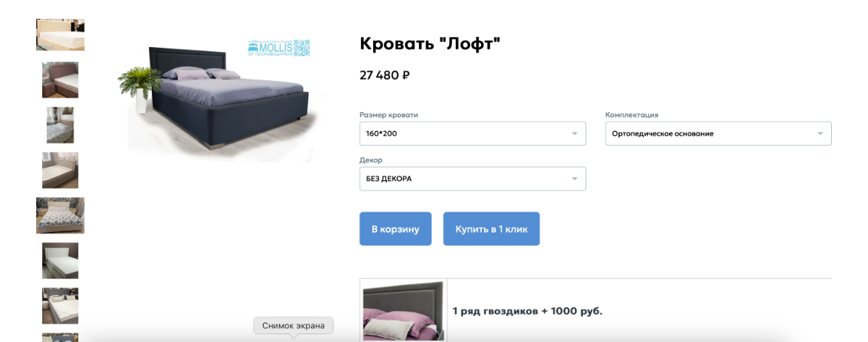Open the Размер кровати 160*200 dropdown
Screen dimensions: 868x342
(472, 134)
